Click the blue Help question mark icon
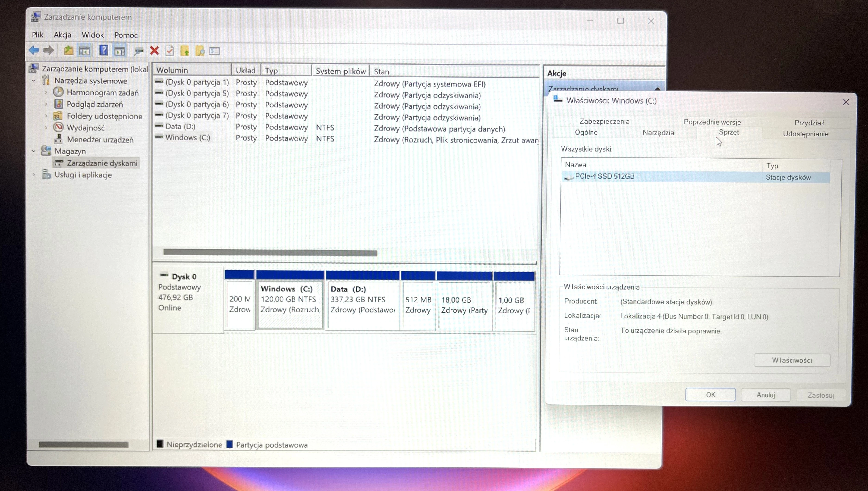The width and height of the screenshot is (868, 491). [103, 51]
